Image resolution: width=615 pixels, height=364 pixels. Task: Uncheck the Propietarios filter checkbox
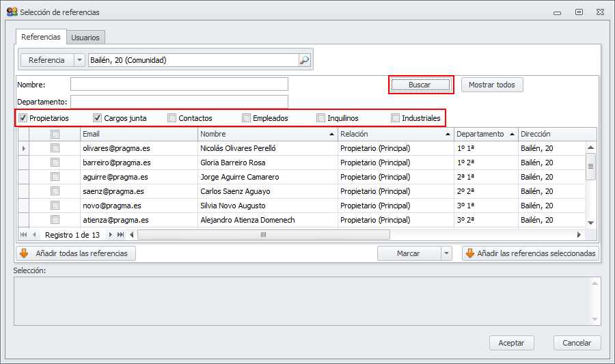point(23,118)
